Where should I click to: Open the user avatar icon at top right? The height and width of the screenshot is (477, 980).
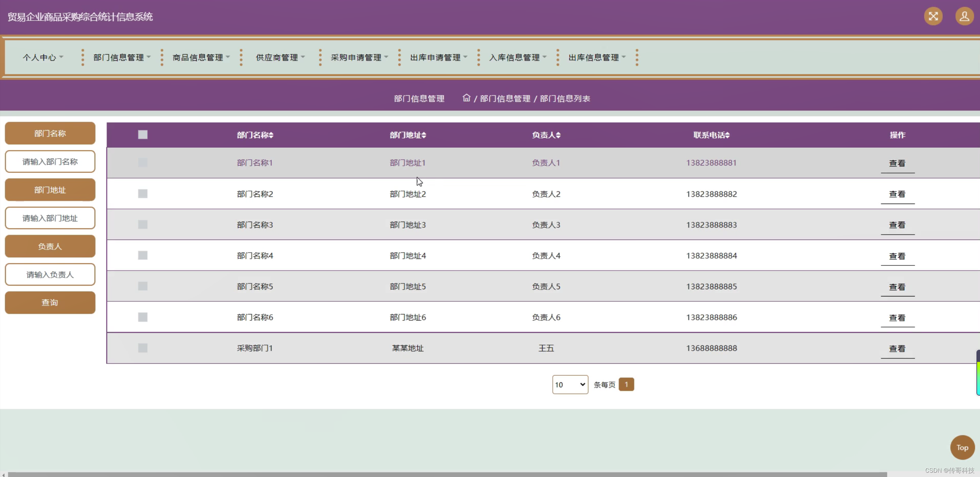click(965, 16)
